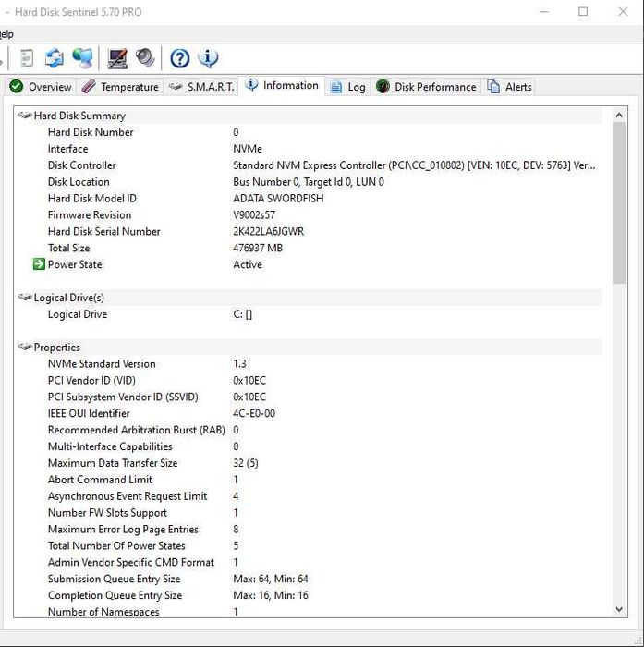This screenshot has height=647, width=644.
Task: Click Submission Queue value Max: 64, Min: 64
Action: [271, 579]
